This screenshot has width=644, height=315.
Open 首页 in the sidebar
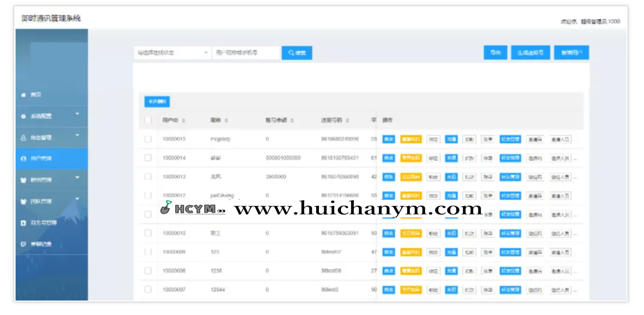[52, 95]
